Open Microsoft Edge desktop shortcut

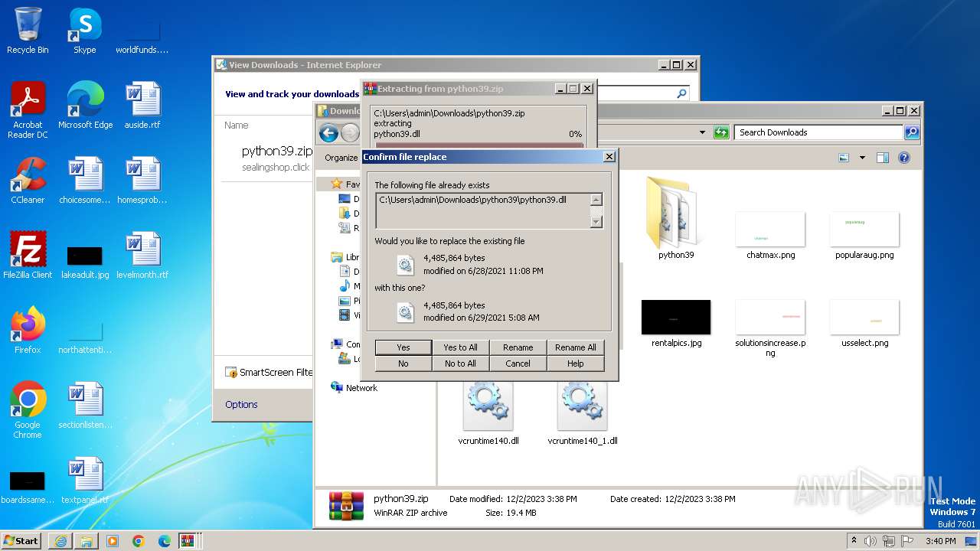[85, 106]
